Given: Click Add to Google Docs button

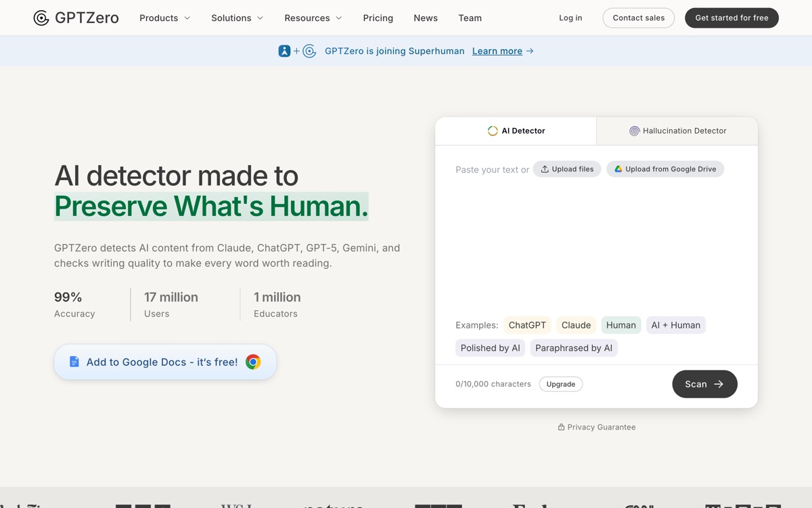Looking at the screenshot, I should [x=165, y=362].
